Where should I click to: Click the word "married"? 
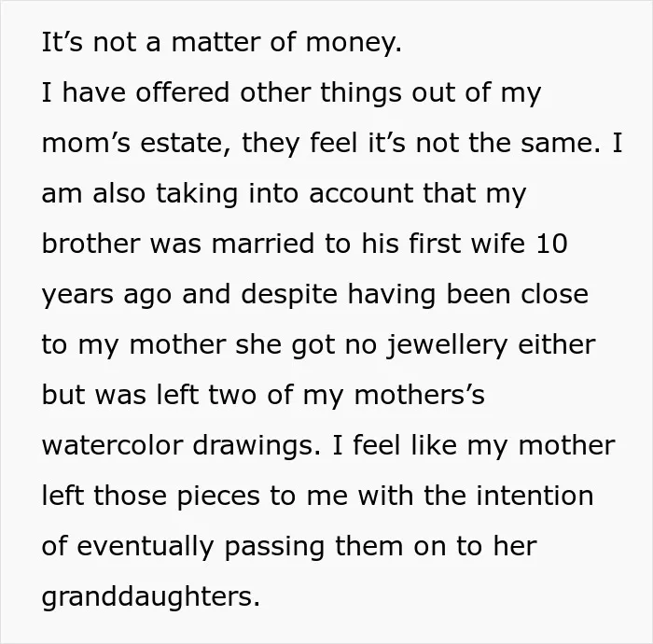coord(263,244)
